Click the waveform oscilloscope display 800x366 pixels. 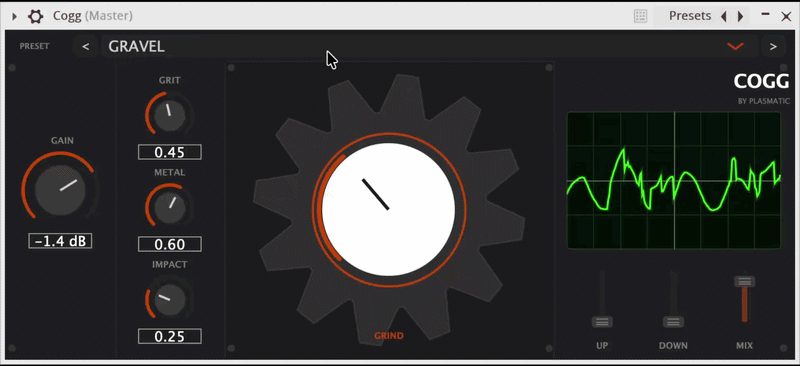[674, 181]
